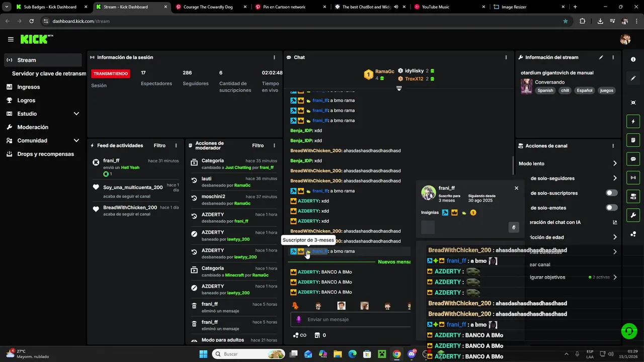
Task: Open Discord from the taskbar
Action: pyautogui.click(x=412, y=354)
